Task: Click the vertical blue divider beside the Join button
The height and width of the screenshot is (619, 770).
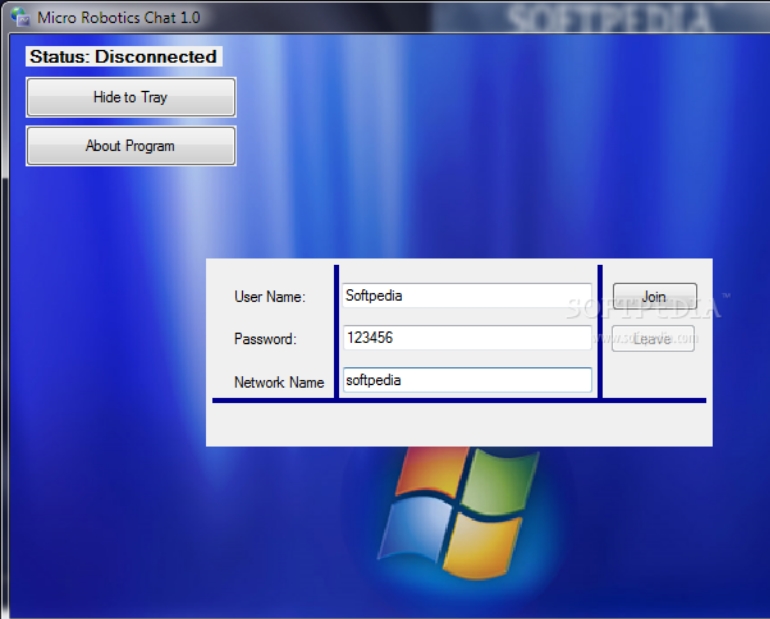Action: 600,330
